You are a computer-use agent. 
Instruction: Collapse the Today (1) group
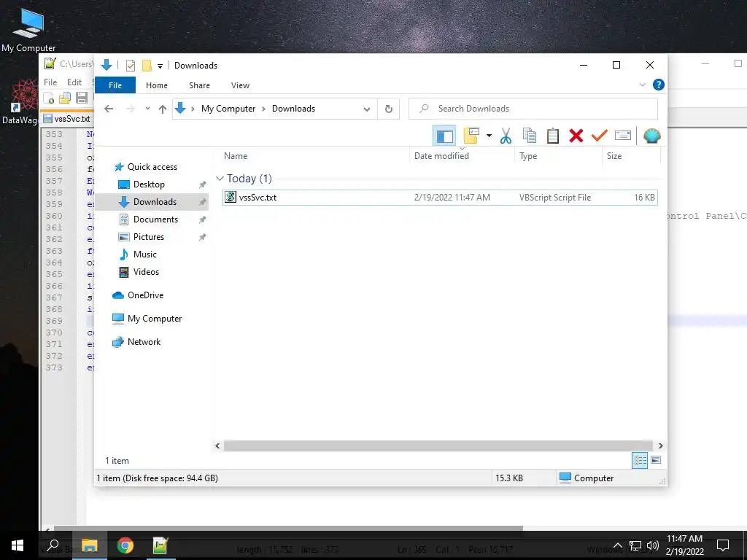point(220,179)
